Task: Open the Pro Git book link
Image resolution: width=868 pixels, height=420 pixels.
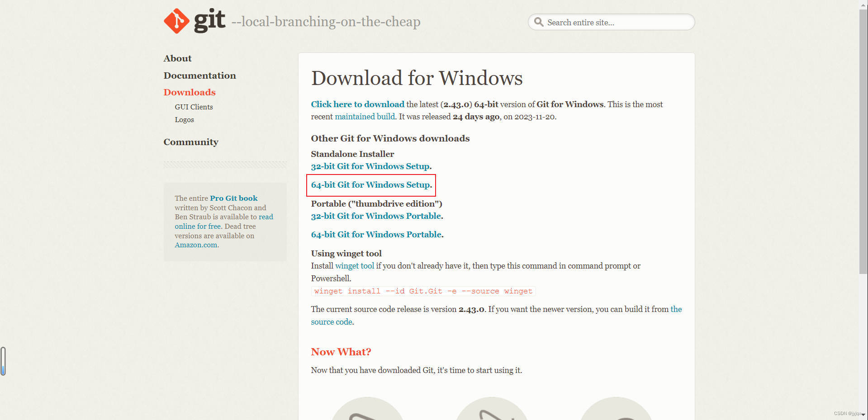Action: point(234,198)
